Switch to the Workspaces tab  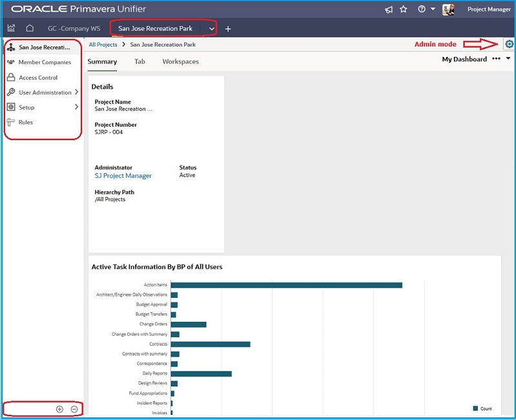[x=181, y=61]
